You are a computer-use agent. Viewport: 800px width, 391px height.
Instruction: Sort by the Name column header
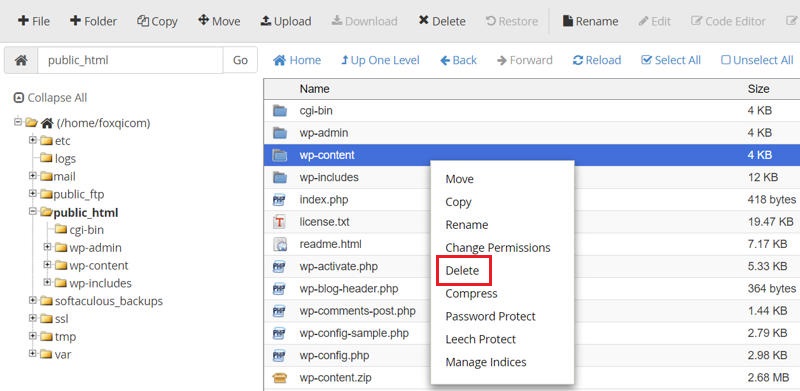tap(314, 89)
